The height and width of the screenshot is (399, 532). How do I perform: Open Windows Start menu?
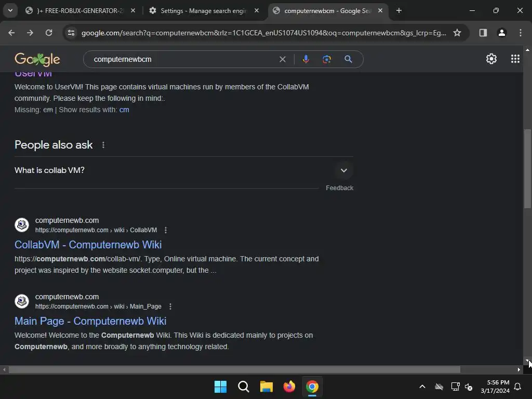[220, 387]
